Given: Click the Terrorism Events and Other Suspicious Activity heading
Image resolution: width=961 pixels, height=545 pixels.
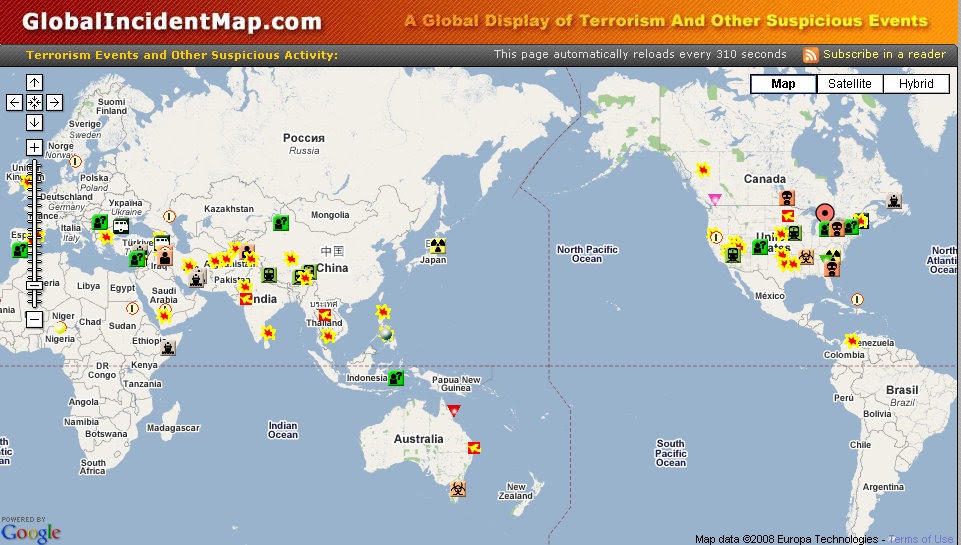Looking at the screenshot, I should point(182,55).
